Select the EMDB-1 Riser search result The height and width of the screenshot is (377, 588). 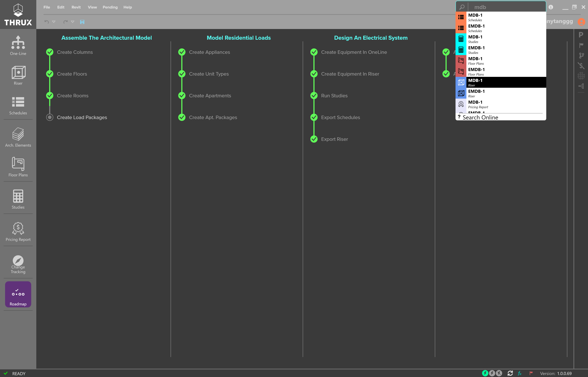(x=501, y=93)
